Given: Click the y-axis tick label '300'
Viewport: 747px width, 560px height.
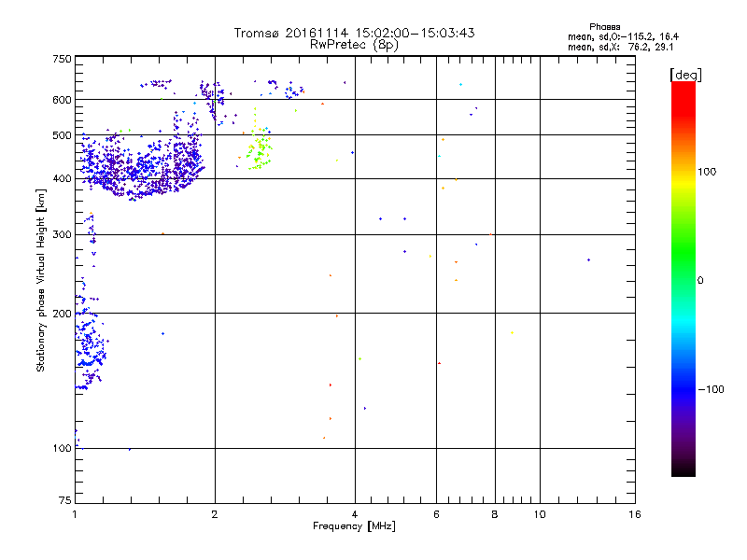Looking at the screenshot, I should (62, 235).
